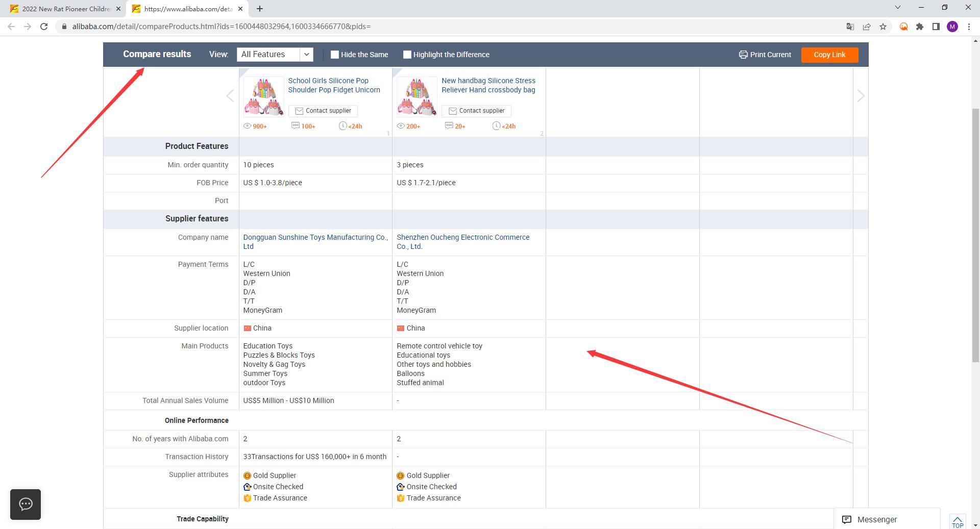Open Shenzhen Oucheng Electronic Commerce link
The height and width of the screenshot is (529, 980).
point(463,242)
